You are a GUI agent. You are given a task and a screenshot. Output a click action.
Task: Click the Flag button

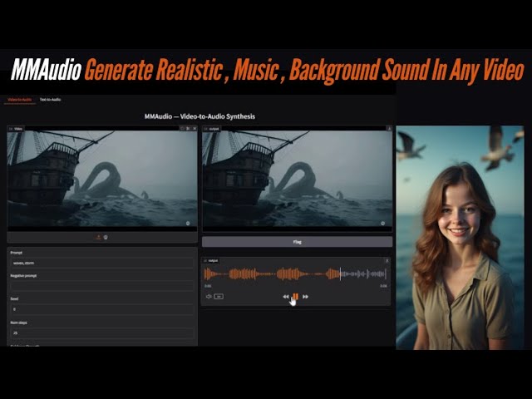click(298, 242)
